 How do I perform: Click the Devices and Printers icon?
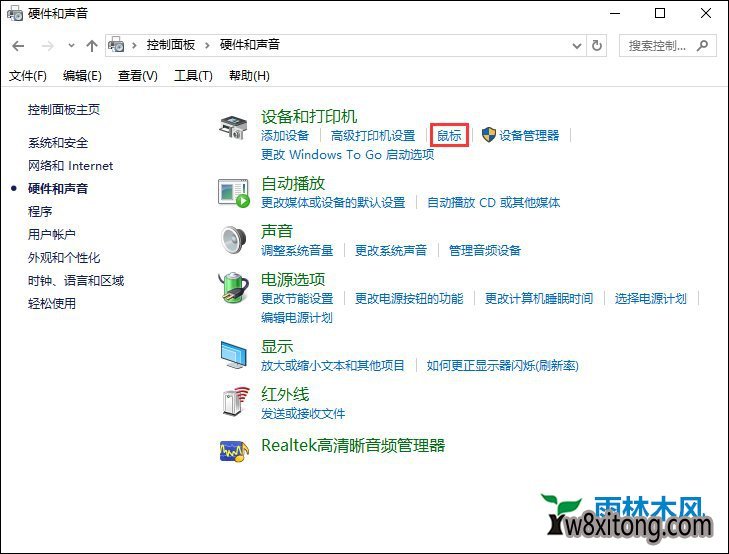coord(234,127)
